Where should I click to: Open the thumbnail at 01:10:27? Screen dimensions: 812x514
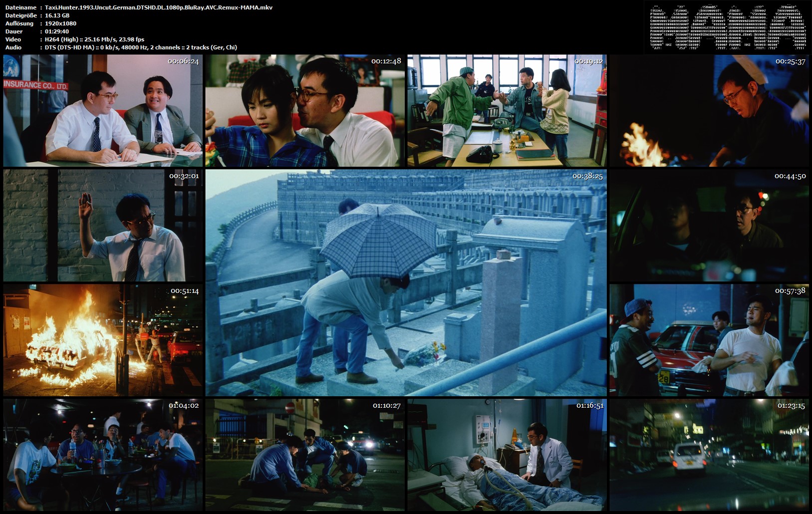pos(305,455)
